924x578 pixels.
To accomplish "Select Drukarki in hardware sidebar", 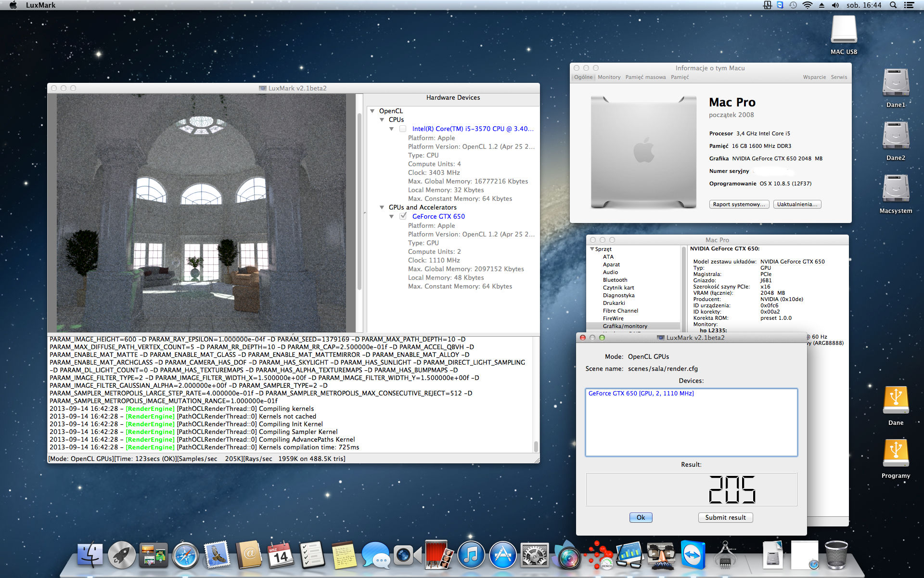I will (x=614, y=303).
